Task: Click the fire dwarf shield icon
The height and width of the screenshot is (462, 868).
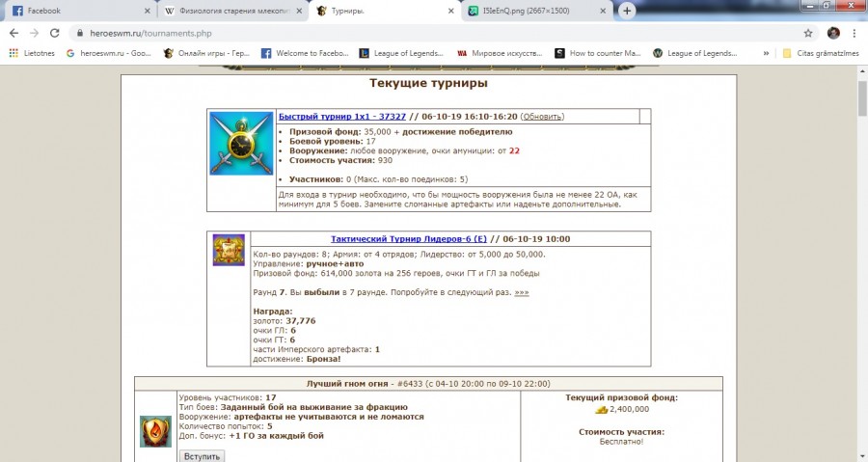Action: tap(155, 431)
